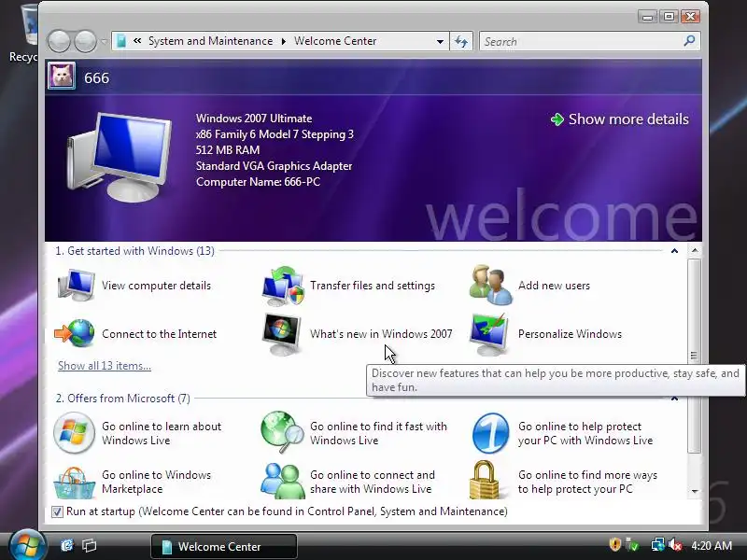Collapse the Get started with Windows section
This screenshot has width=747, height=560.
[x=674, y=251]
